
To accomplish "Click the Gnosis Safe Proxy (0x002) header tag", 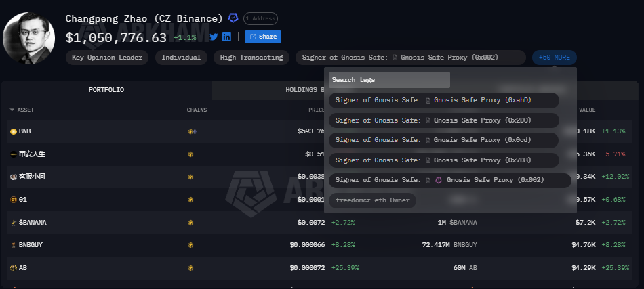I will [x=411, y=58].
